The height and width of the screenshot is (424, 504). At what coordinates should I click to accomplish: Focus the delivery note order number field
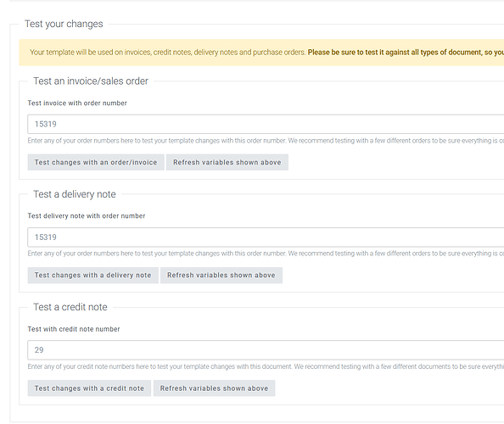pyautogui.click(x=266, y=237)
